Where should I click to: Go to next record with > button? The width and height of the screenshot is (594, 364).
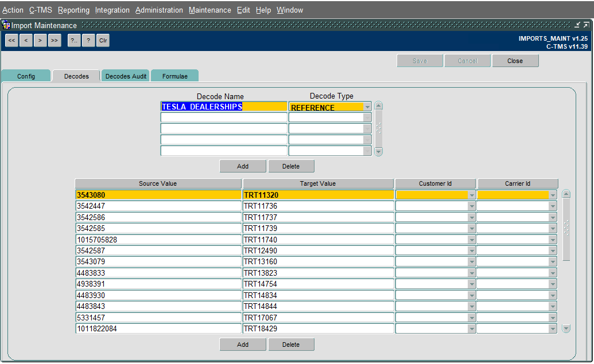coord(40,41)
